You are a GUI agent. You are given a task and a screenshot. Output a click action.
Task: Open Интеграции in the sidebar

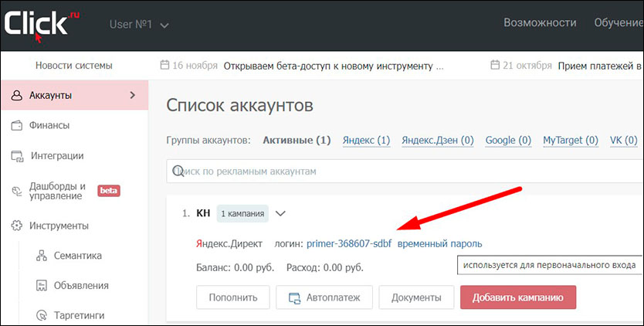coord(57,156)
